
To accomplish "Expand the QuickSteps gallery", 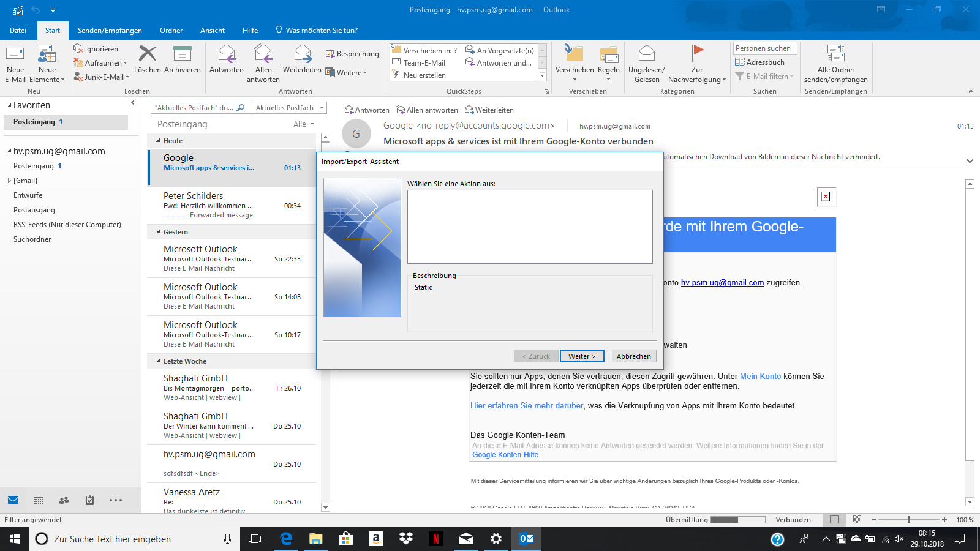I will click(542, 75).
